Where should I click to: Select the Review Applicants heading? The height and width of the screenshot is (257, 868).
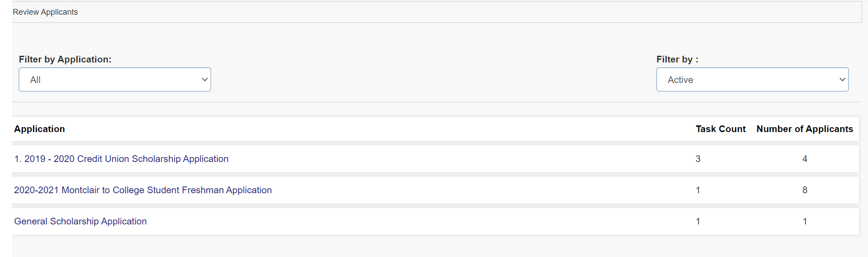pos(46,12)
